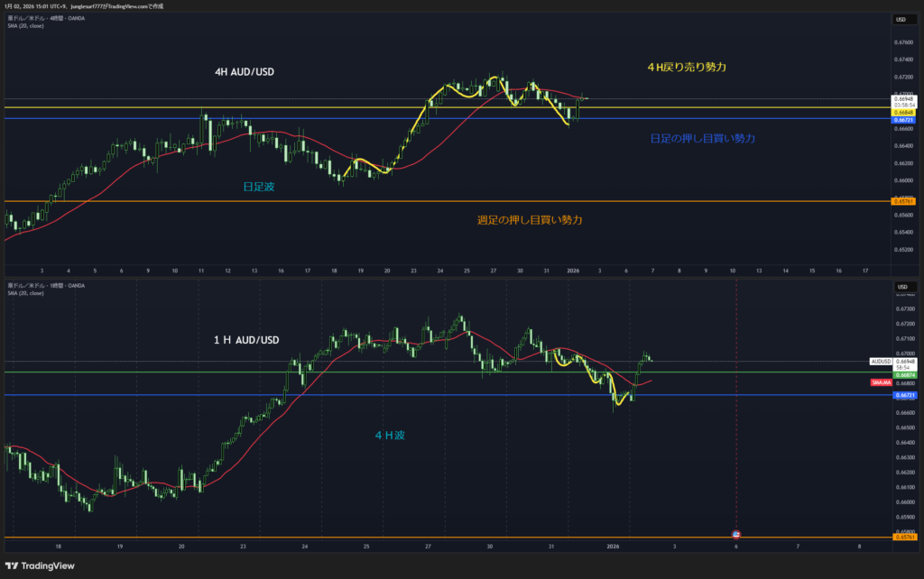Select the '4 H波' text label on lower chart
Image resolution: width=924 pixels, height=579 pixels.
click(390, 435)
